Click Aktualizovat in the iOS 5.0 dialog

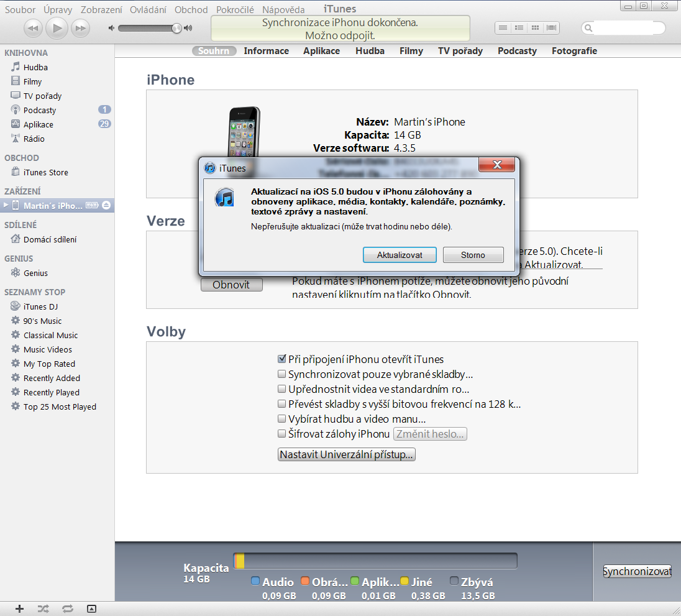click(400, 255)
